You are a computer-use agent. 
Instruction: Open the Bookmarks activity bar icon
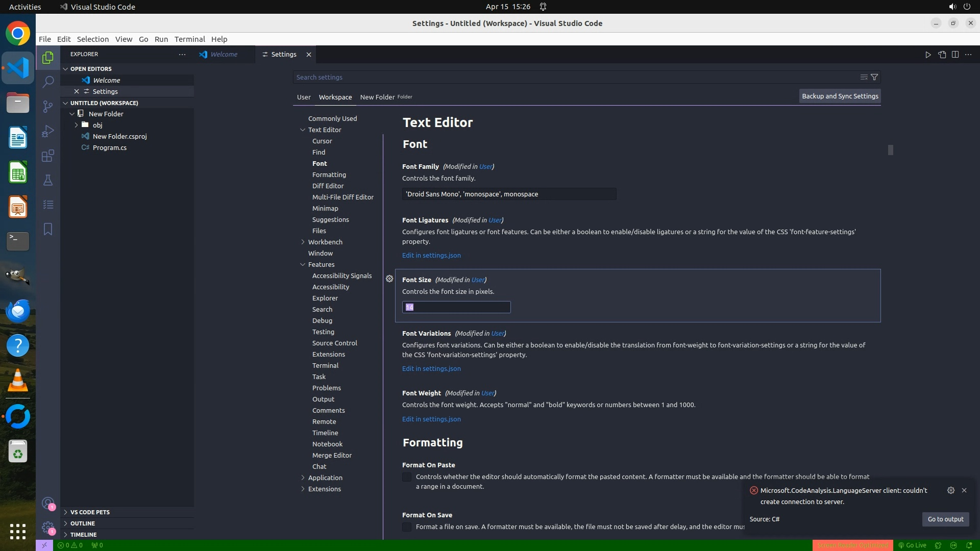pyautogui.click(x=48, y=229)
